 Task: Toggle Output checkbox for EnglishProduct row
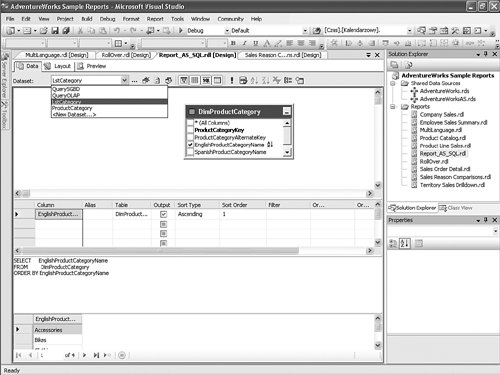(163, 214)
